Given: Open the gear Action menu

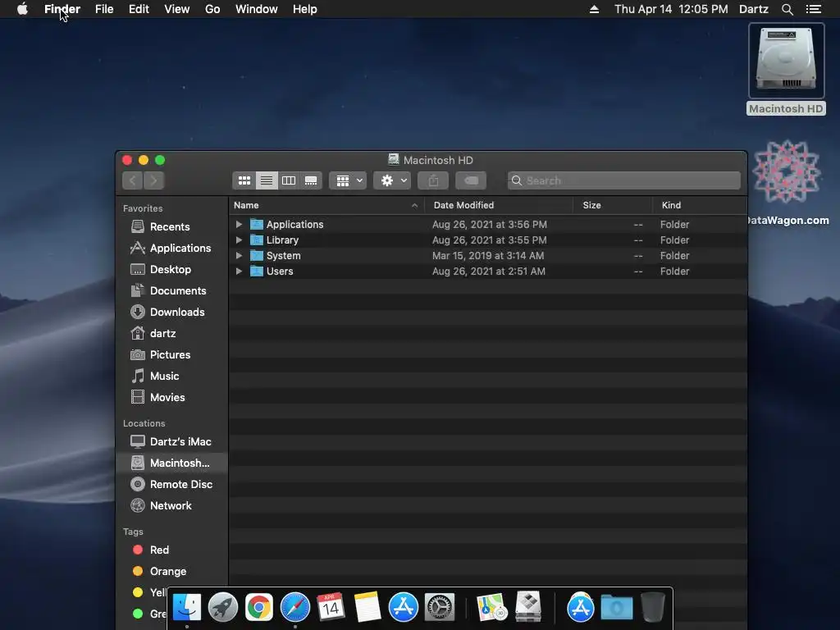Looking at the screenshot, I should 393,180.
